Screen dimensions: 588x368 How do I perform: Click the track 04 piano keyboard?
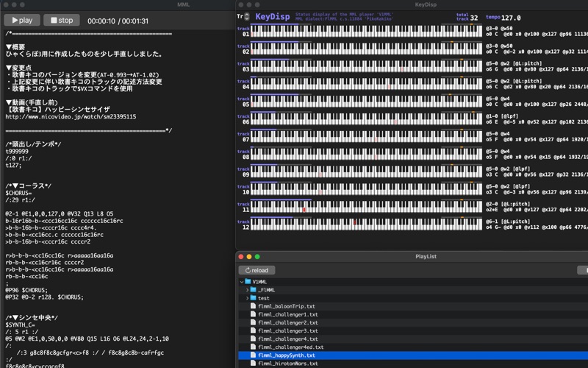[366, 84]
